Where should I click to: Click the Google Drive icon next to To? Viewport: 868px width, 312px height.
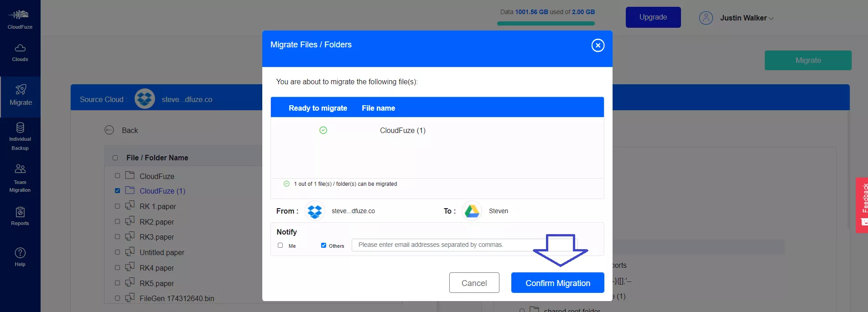[x=472, y=211]
